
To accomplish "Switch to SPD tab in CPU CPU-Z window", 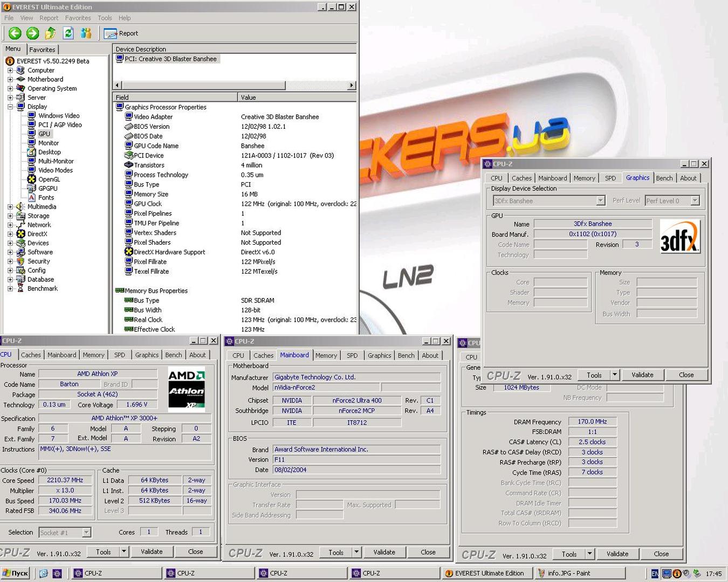I will (x=120, y=355).
